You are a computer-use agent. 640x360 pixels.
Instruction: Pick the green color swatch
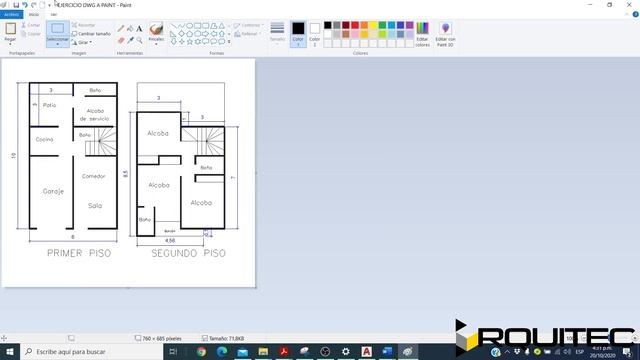click(382, 25)
